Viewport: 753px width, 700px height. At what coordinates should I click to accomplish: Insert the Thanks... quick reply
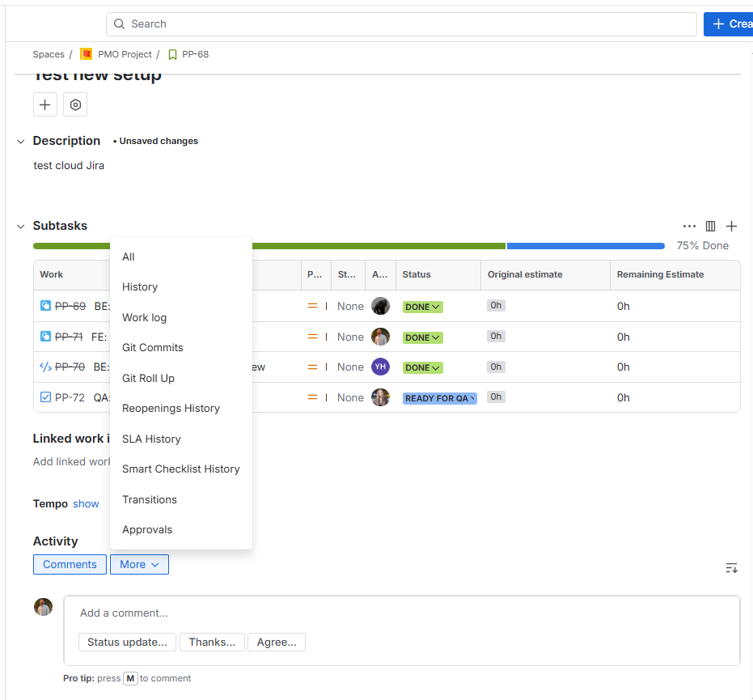(212, 643)
